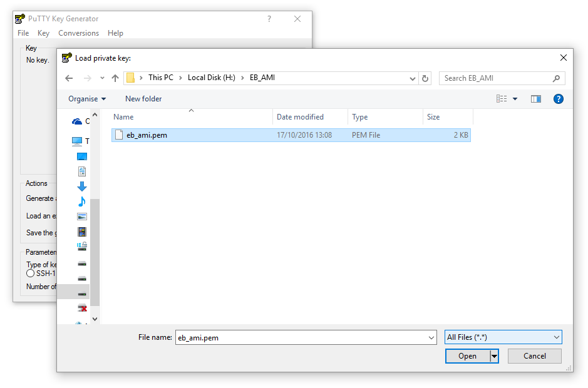Open Organise dropdown menu
This screenshot has width=588, height=388.
click(87, 99)
